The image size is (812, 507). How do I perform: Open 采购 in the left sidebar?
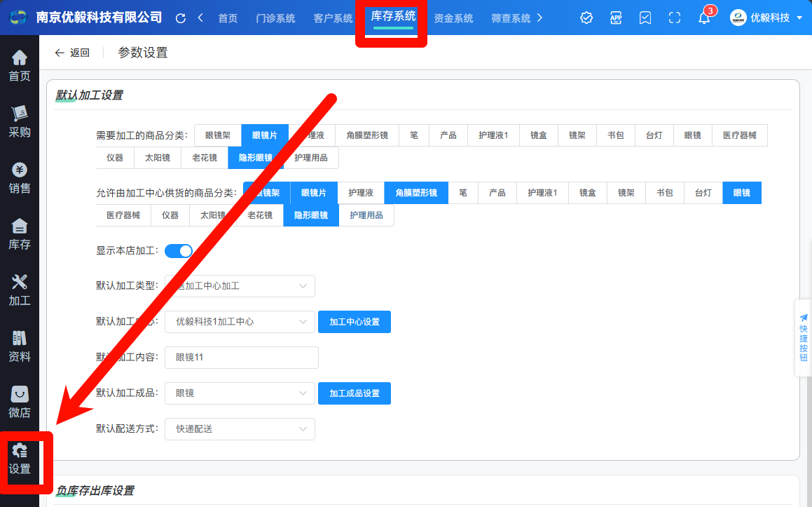click(20, 121)
